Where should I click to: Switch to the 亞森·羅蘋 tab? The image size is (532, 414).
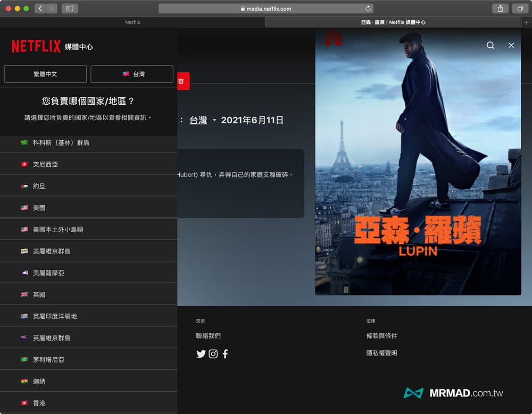394,22
